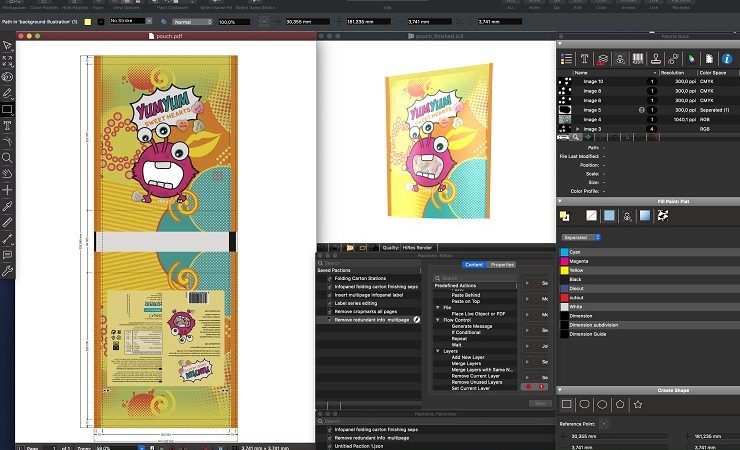Select Untitled action in favorites list
This screenshot has height=450, width=740.
point(359,446)
